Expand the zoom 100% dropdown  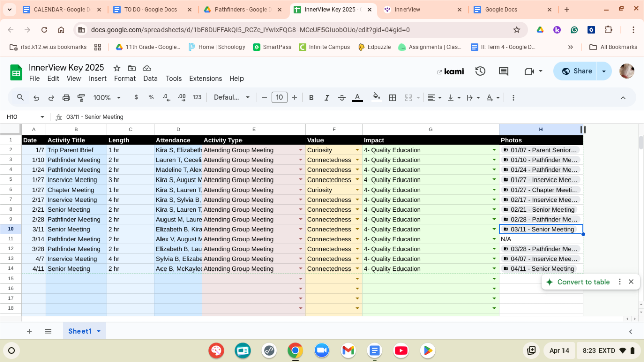coord(107,98)
